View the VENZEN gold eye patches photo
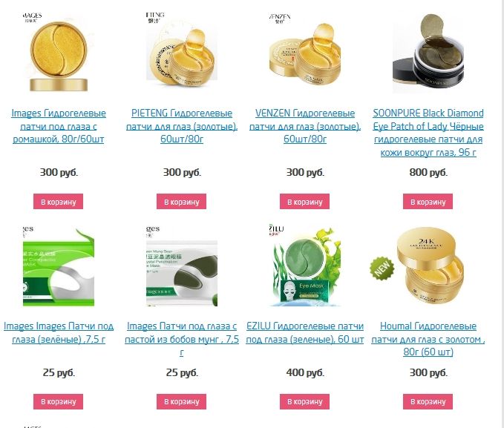The height and width of the screenshot is (428, 504). pyautogui.click(x=305, y=52)
